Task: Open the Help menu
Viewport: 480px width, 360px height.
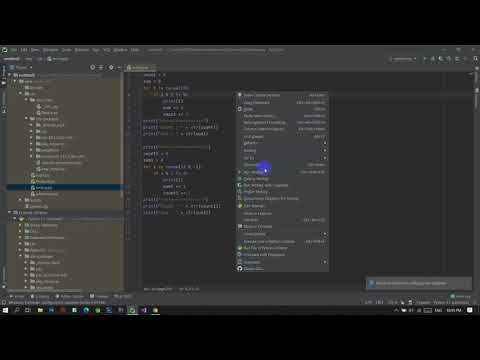Action: pyautogui.click(x=135, y=50)
